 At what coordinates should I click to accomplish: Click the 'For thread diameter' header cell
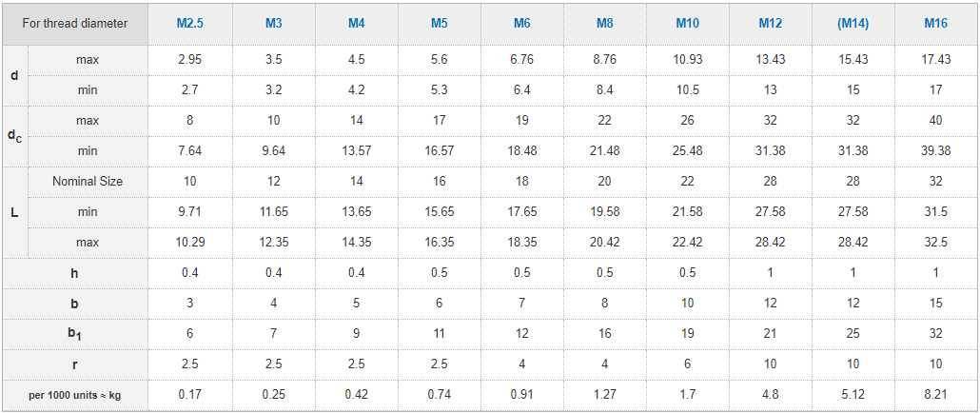click(75, 24)
